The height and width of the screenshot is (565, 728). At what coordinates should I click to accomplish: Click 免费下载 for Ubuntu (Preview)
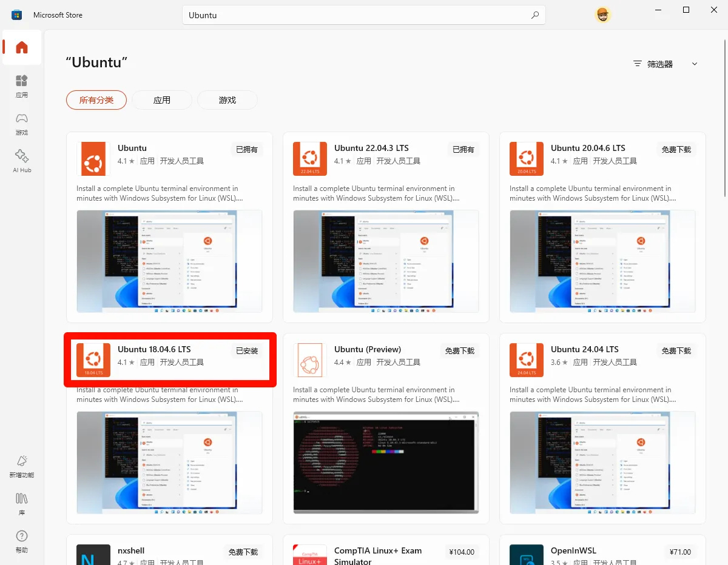point(460,350)
